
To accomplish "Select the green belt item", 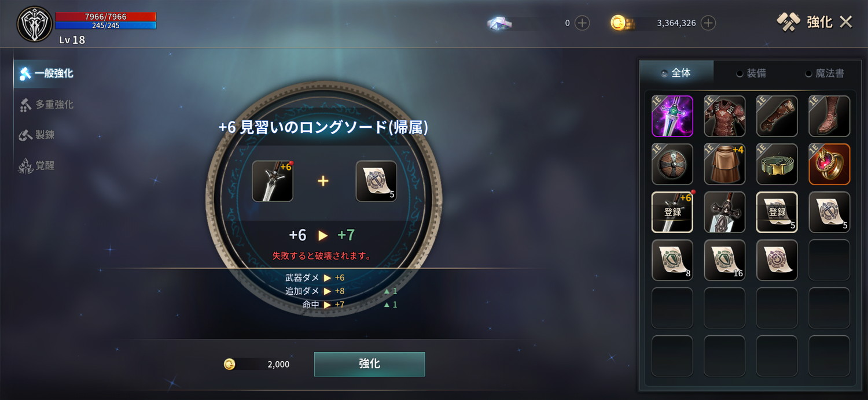I will click(777, 164).
